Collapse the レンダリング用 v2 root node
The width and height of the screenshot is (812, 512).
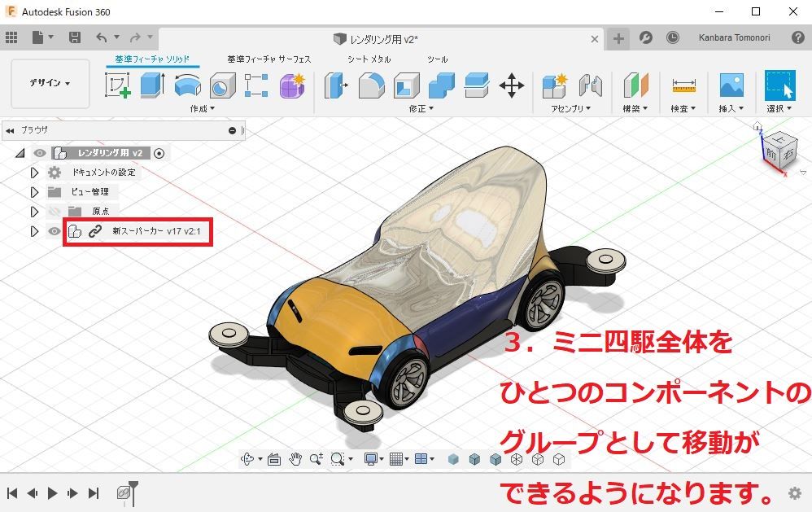click(20, 153)
